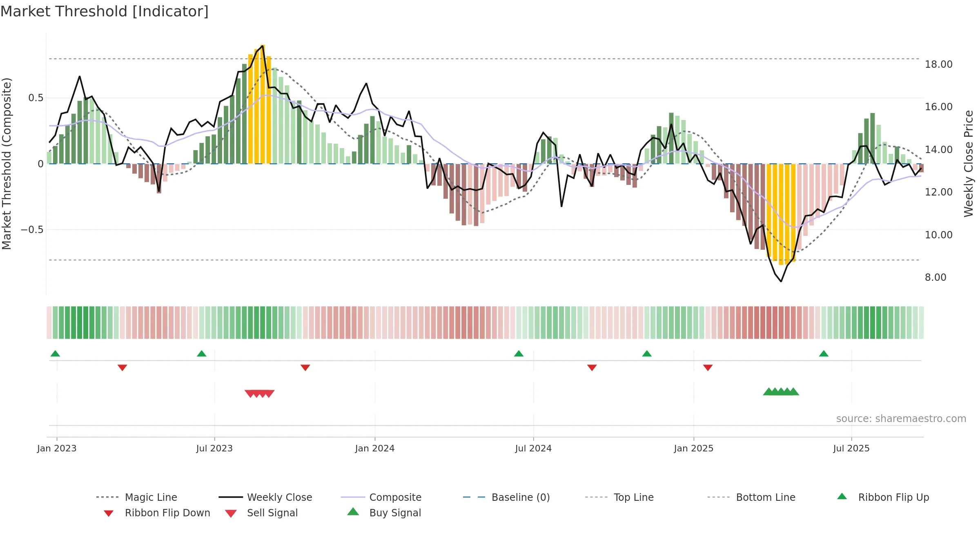This screenshot has height=551, width=980.
Task: Click the 16.00 price axis label
Action: (939, 107)
